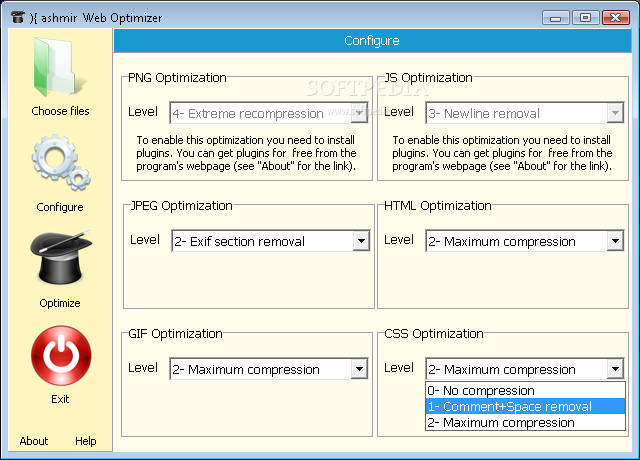The image size is (640, 460).
Task: Open the About link
Action: 34,441
